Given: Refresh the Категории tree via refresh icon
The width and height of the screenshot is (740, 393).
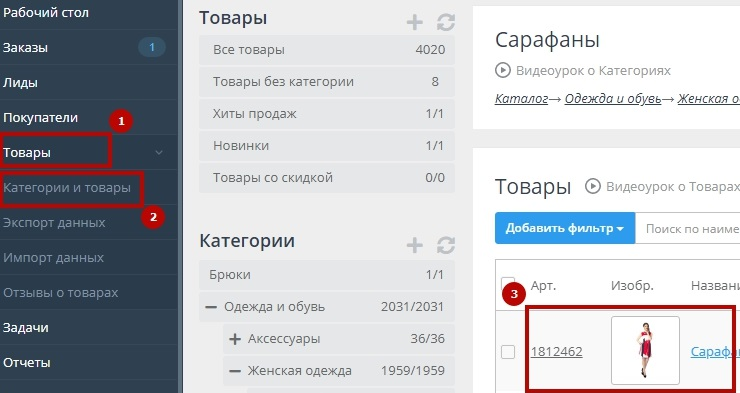Looking at the screenshot, I should (x=446, y=245).
